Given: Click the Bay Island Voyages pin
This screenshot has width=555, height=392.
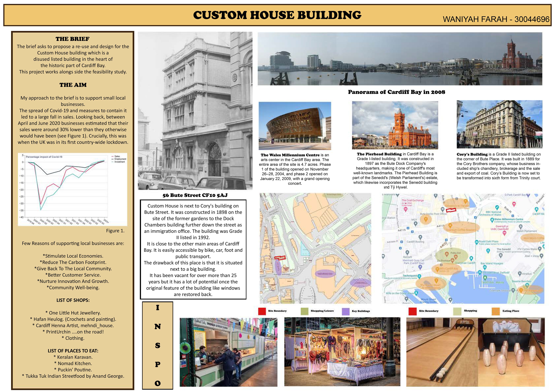Looking at the screenshot, I should point(485,267).
